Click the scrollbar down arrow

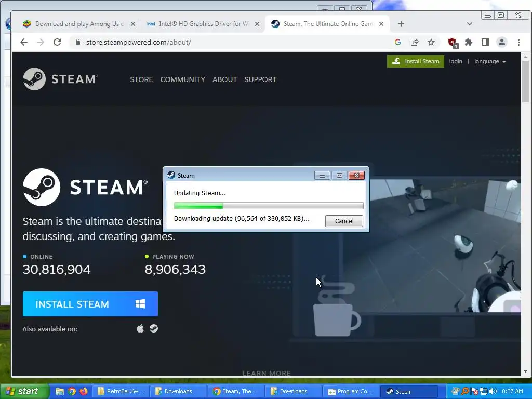tap(526, 371)
